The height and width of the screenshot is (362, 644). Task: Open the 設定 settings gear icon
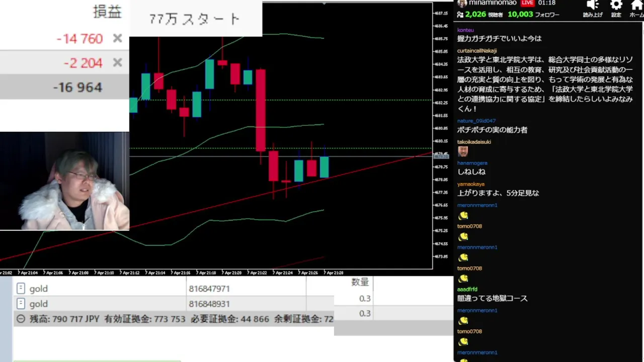pyautogui.click(x=616, y=5)
